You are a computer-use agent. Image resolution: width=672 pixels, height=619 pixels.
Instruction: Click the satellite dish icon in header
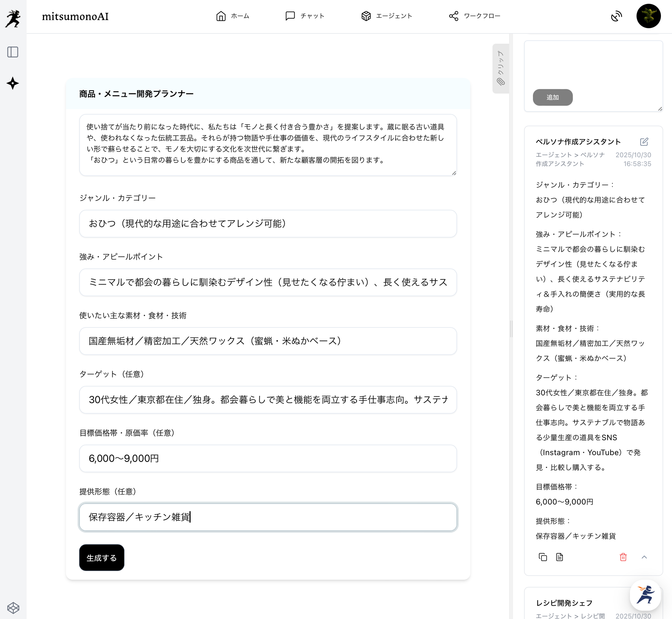point(616,16)
